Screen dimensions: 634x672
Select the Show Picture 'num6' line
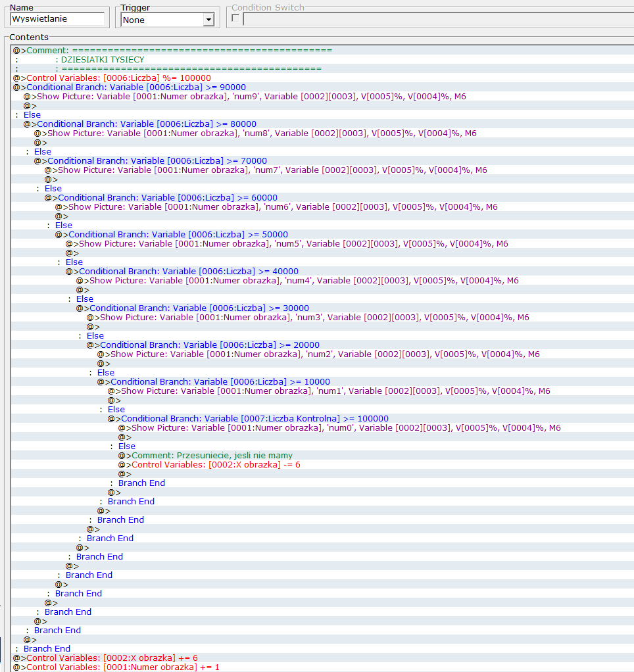point(276,207)
